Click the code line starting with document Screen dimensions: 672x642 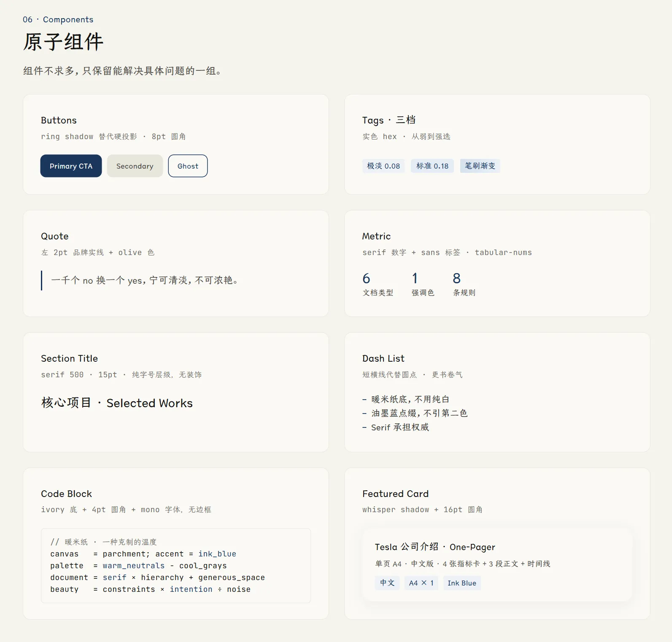[157, 578]
